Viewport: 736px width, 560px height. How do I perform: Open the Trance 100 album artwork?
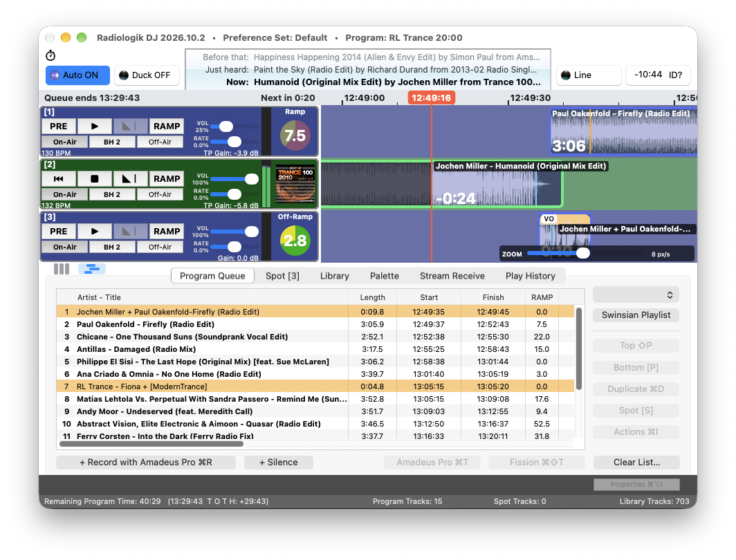[x=295, y=184]
